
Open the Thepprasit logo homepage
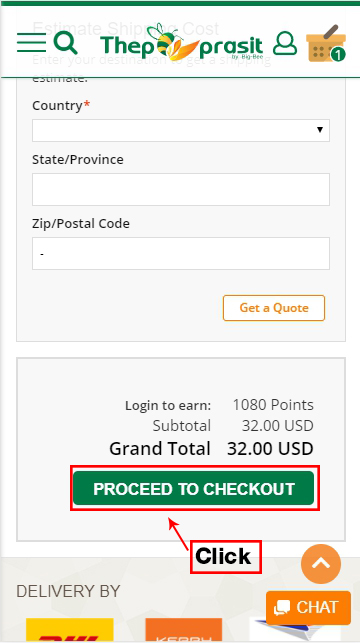pyautogui.click(x=181, y=43)
